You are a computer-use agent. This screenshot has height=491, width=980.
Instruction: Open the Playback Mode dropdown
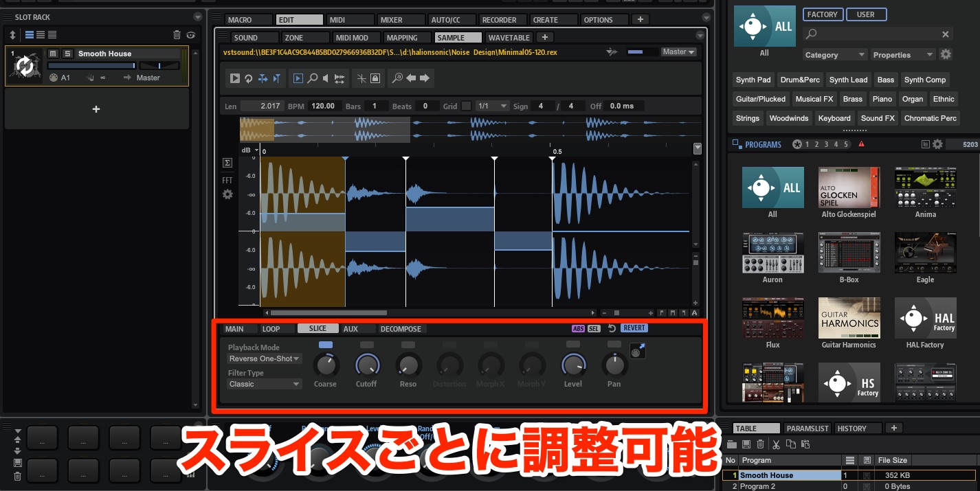[x=265, y=358]
